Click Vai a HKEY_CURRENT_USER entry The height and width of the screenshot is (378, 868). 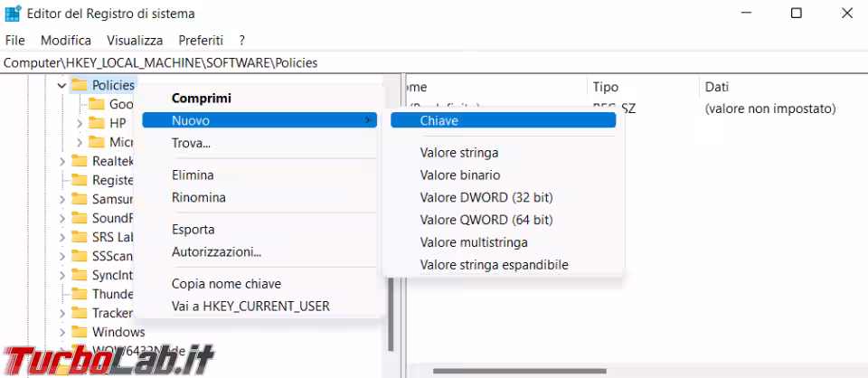(250, 306)
